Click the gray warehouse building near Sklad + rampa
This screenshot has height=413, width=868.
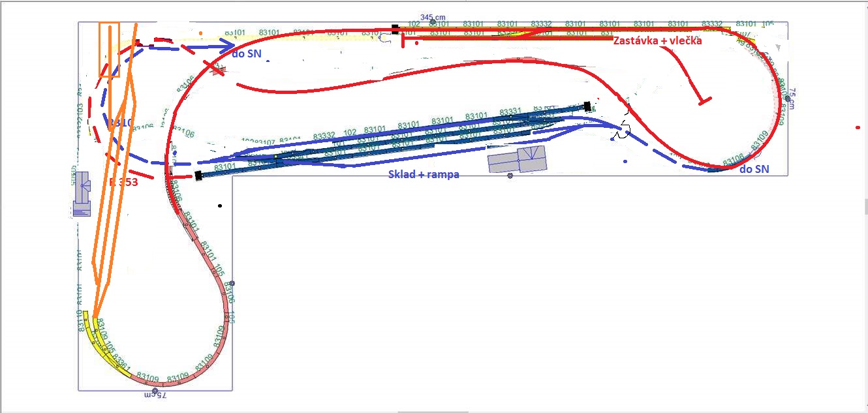point(518,160)
